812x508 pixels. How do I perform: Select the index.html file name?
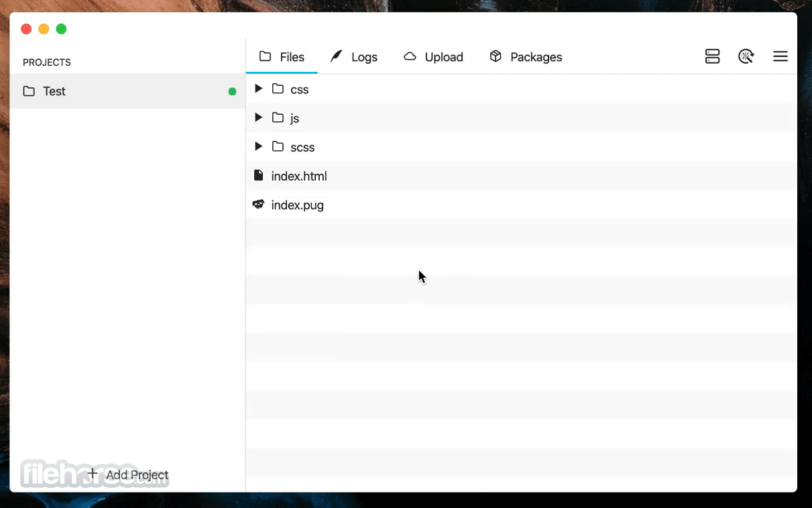[299, 176]
